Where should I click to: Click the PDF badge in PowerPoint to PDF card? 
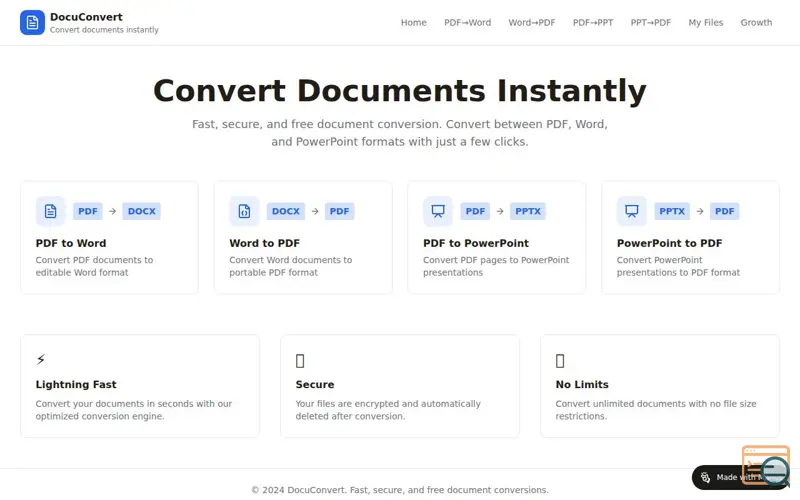click(724, 211)
